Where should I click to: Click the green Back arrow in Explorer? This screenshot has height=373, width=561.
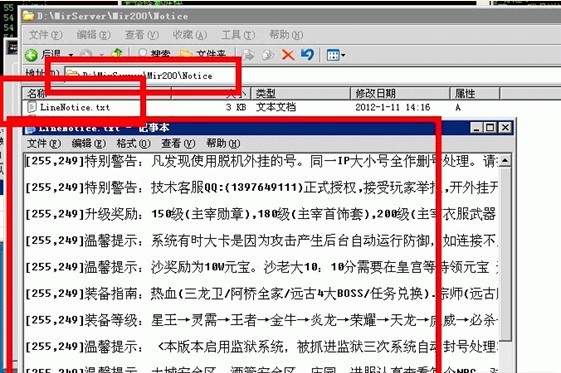click(x=31, y=55)
